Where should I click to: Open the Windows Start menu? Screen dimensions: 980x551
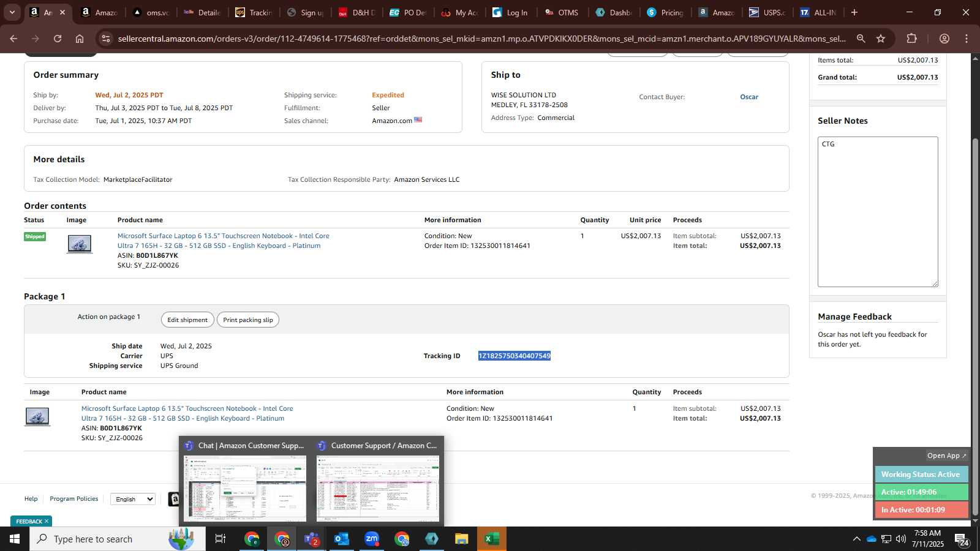pyautogui.click(x=15, y=539)
